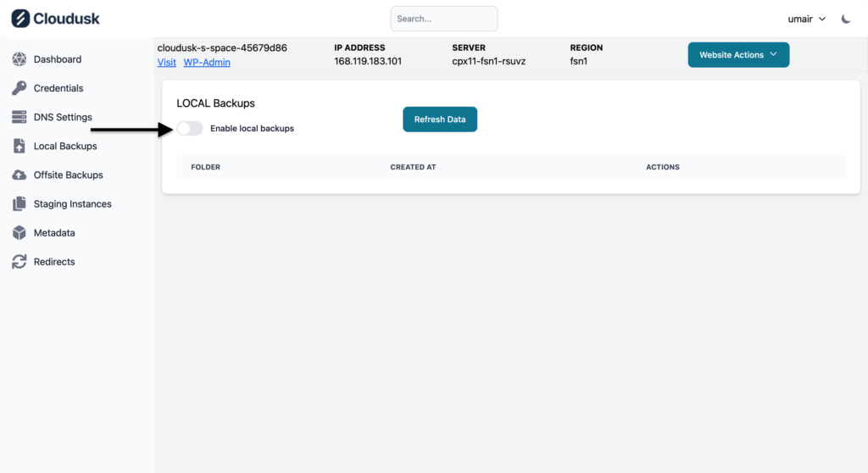The height and width of the screenshot is (473, 868).
Task: Click the Metadata cube icon
Action: [19, 233]
